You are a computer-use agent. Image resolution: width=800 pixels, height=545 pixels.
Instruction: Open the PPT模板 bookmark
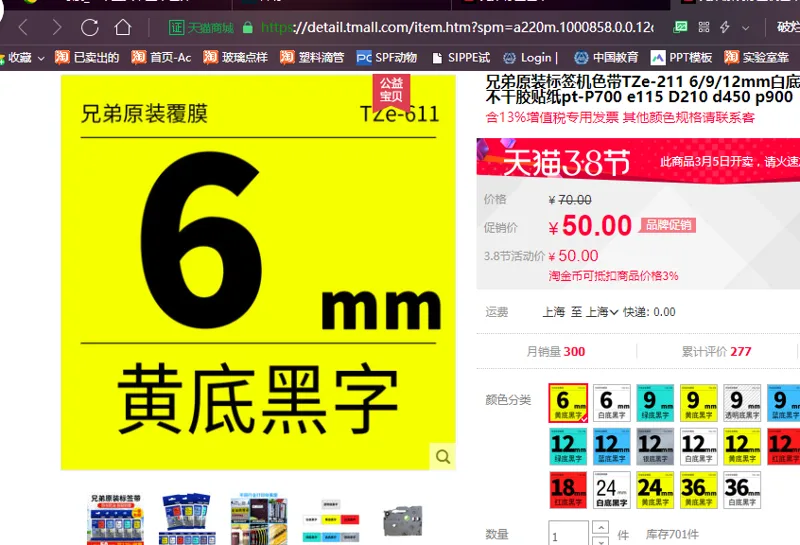click(682, 58)
